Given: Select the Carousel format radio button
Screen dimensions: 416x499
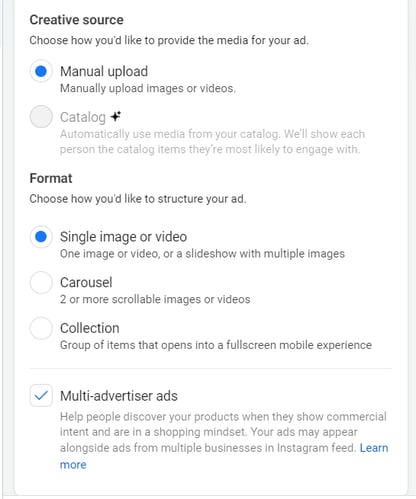Looking at the screenshot, I should click(41, 282).
